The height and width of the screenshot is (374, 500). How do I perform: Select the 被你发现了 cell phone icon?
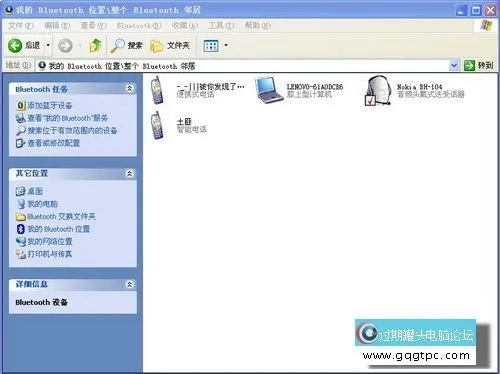157,91
